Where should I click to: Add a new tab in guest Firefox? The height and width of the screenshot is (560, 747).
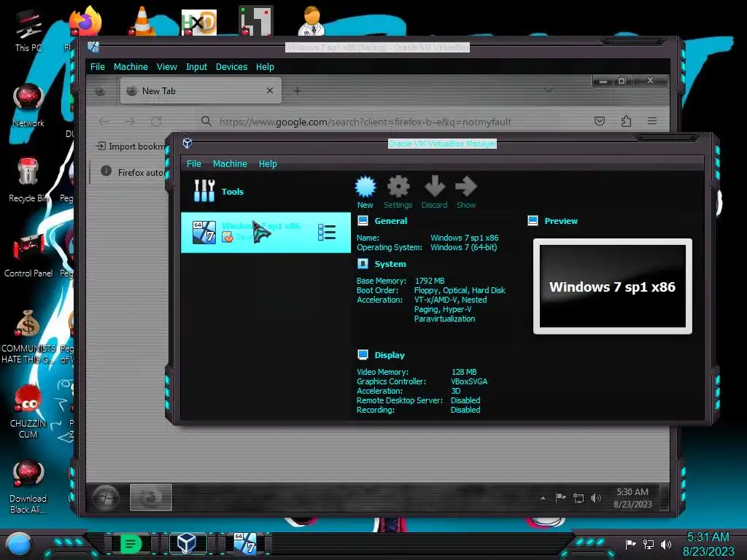click(x=298, y=91)
